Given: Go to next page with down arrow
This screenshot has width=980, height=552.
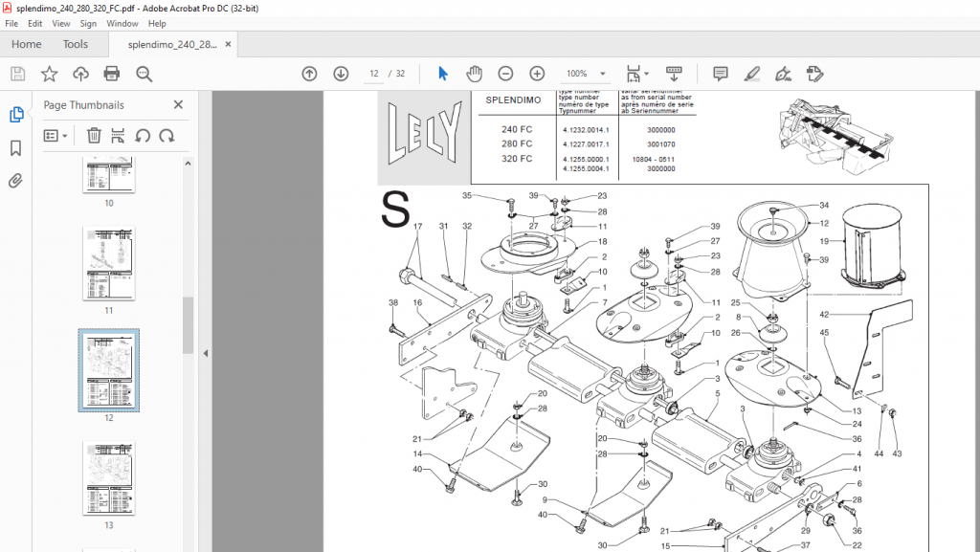Looking at the screenshot, I should [341, 74].
